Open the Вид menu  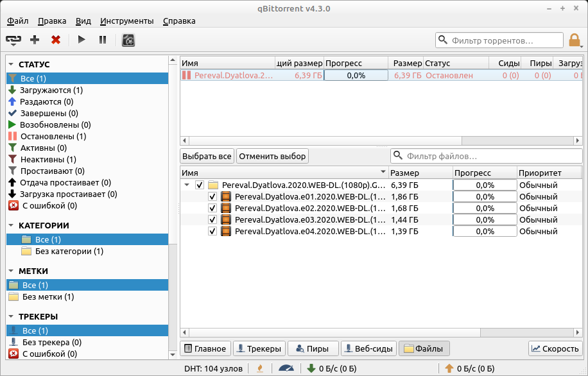click(83, 21)
